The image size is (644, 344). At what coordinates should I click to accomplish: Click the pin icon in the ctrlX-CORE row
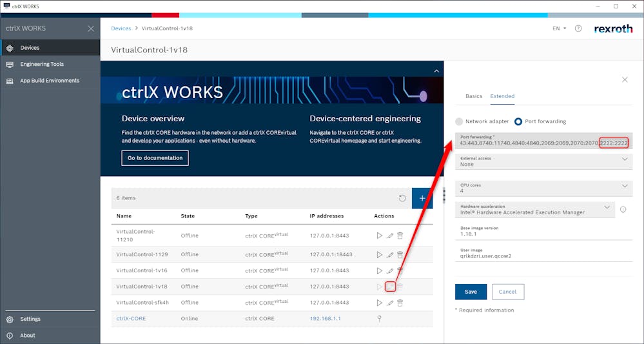379,319
